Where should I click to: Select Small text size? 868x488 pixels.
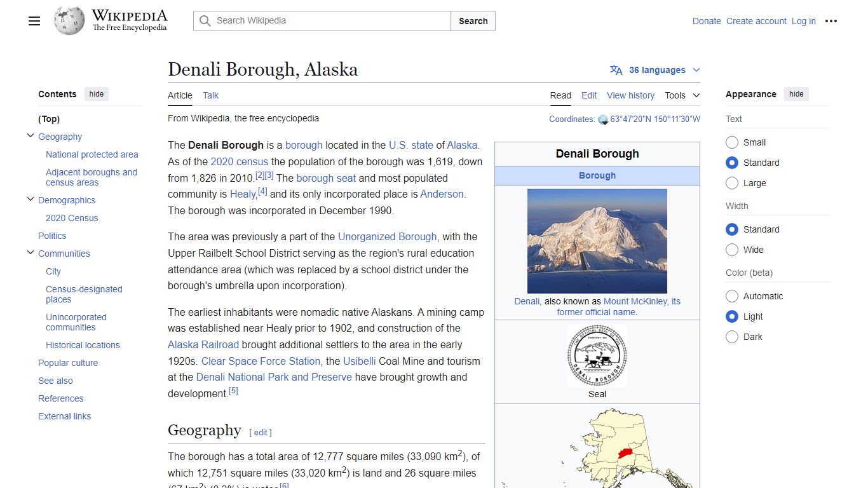[x=732, y=142]
